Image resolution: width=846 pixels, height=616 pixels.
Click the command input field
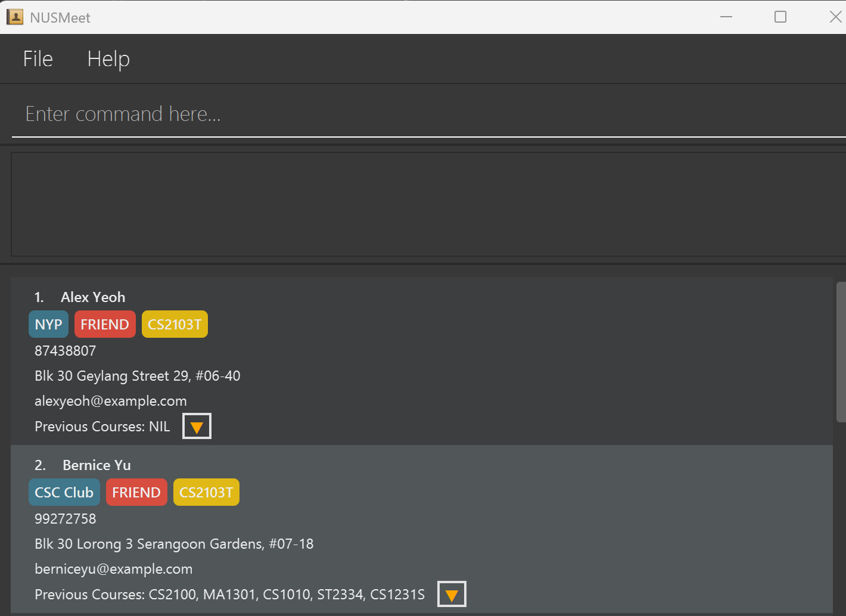point(417,114)
